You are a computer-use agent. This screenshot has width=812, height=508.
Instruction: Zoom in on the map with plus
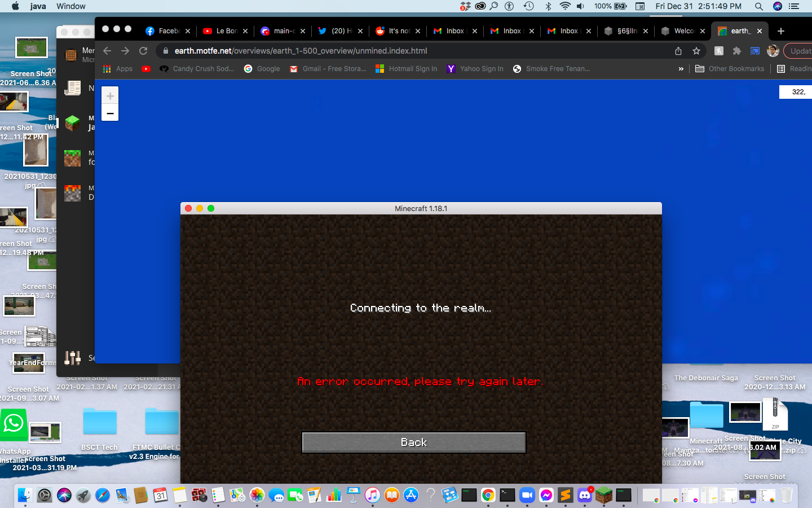point(110,96)
